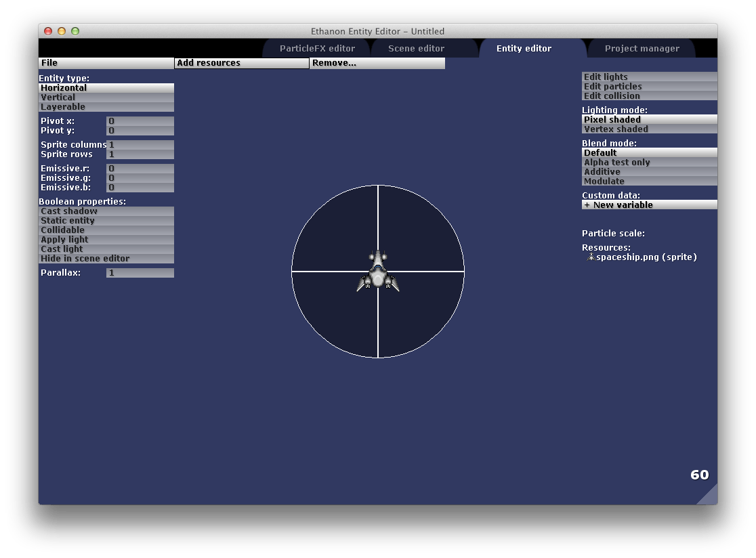Image resolution: width=756 pixels, height=558 pixels.
Task: Click the Parallax value field
Action: pyautogui.click(x=140, y=273)
